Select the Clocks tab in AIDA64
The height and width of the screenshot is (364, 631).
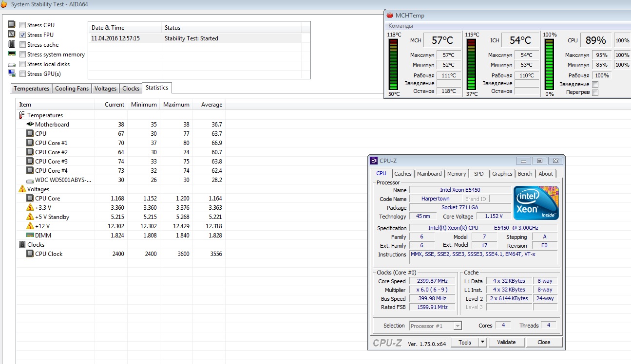[x=131, y=89]
